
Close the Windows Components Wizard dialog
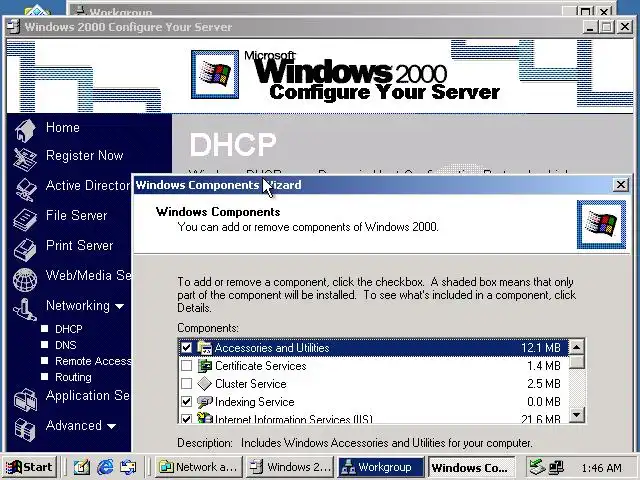pyautogui.click(x=620, y=185)
